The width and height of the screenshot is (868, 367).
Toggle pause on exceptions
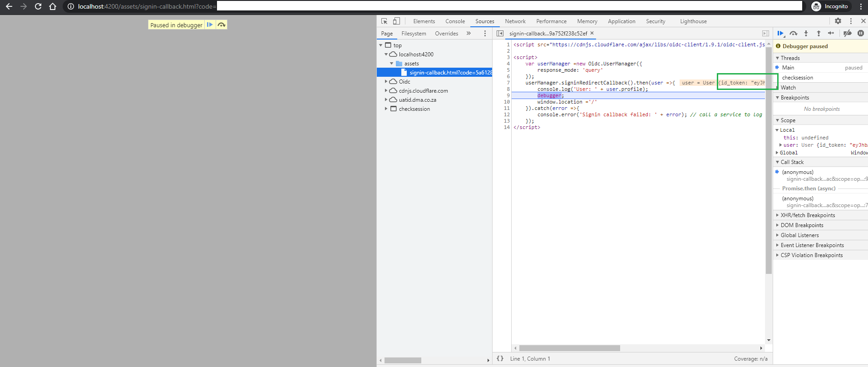click(x=861, y=33)
